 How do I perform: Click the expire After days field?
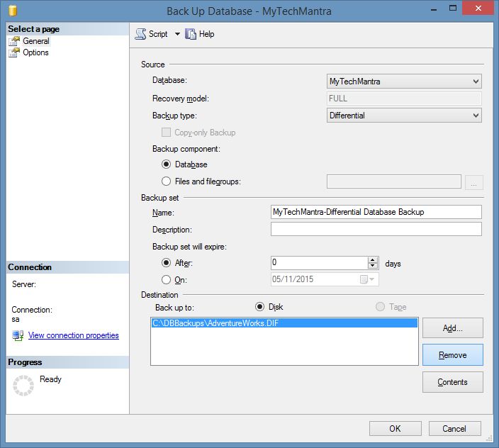click(x=319, y=263)
